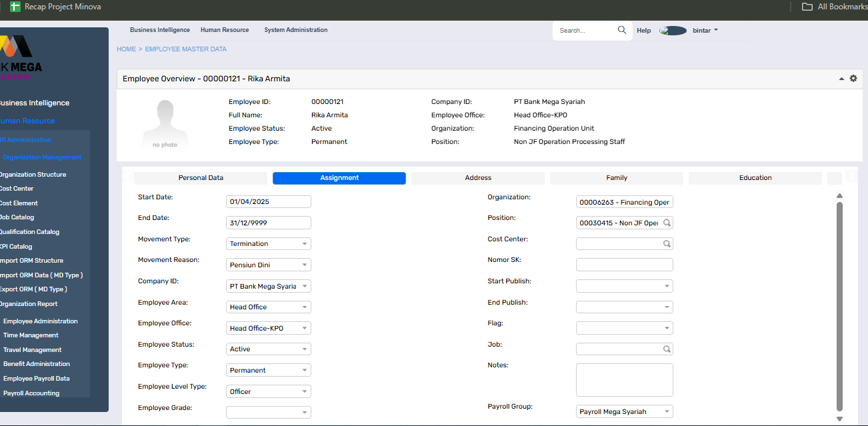Click the Help link
This screenshot has width=868, height=426.
644,31
